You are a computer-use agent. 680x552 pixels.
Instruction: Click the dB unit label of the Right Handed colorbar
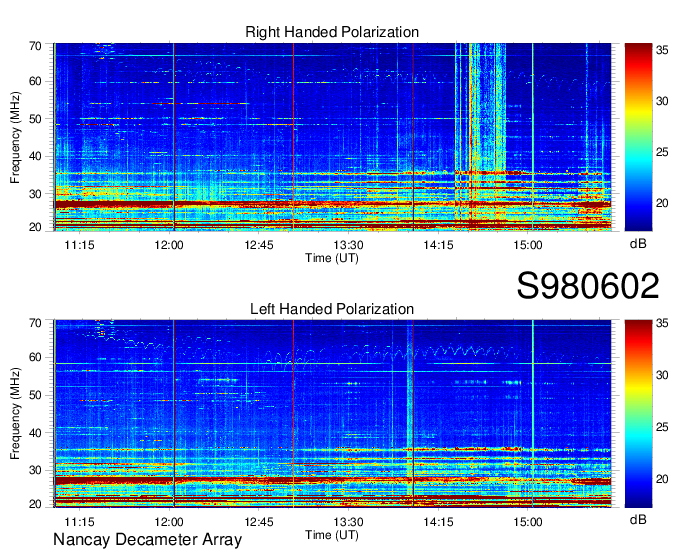[x=638, y=244]
